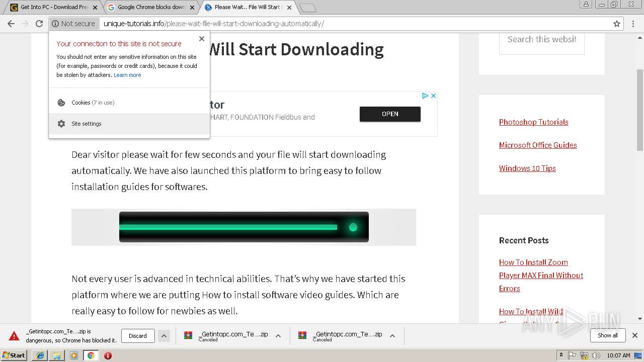Open network status tray icon
The height and width of the screenshot is (362, 644).
click(584, 355)
